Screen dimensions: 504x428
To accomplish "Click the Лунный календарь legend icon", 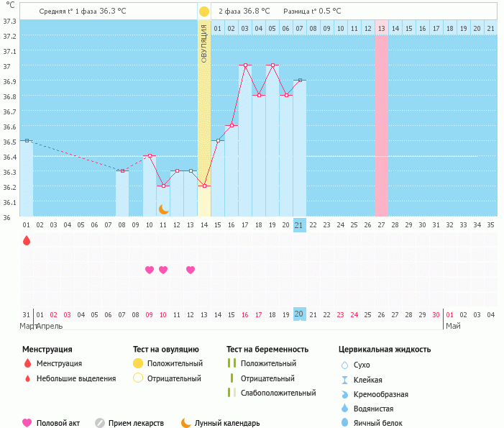I will click(186, 423).
